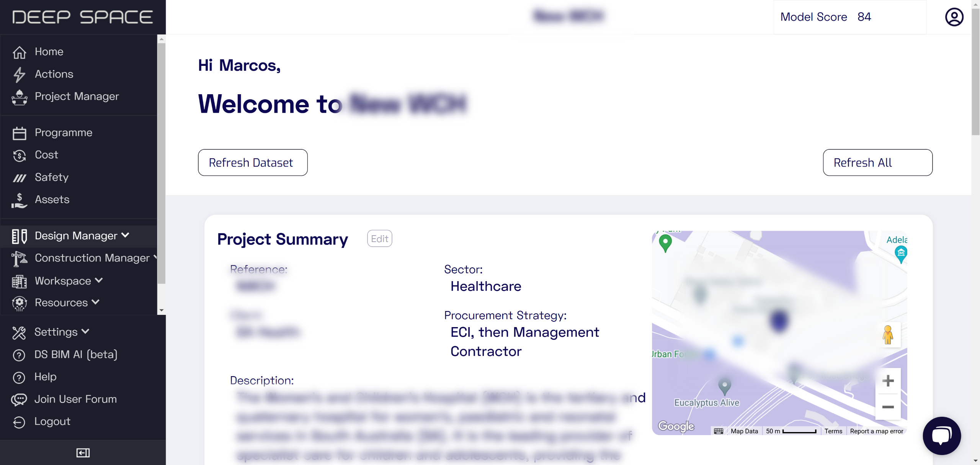Click the sidebar scrollbar down arrow
This screenshot has height=465, width=980.
tap(162, 310)
